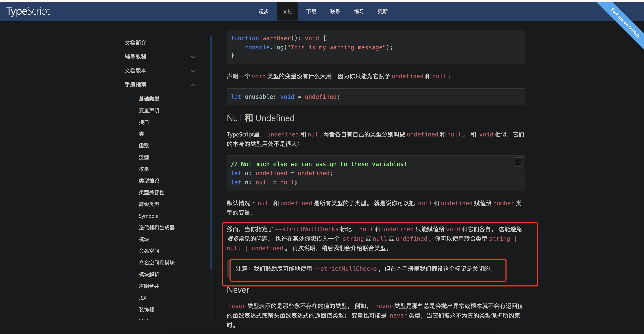Open the 泛型 chapter
This screenshot has width=644, height=334.
[x=144, y=157]
